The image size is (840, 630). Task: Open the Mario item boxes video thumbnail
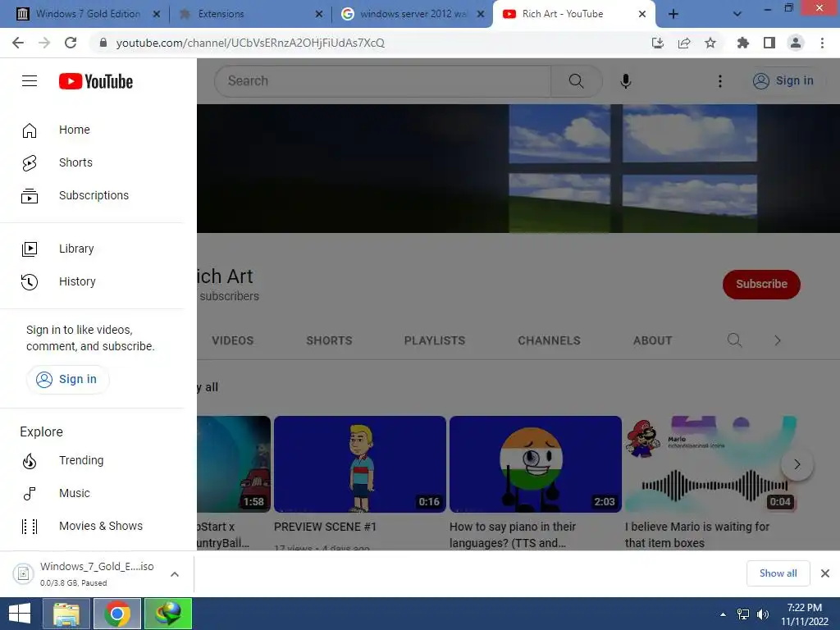[x=710, y=464]
